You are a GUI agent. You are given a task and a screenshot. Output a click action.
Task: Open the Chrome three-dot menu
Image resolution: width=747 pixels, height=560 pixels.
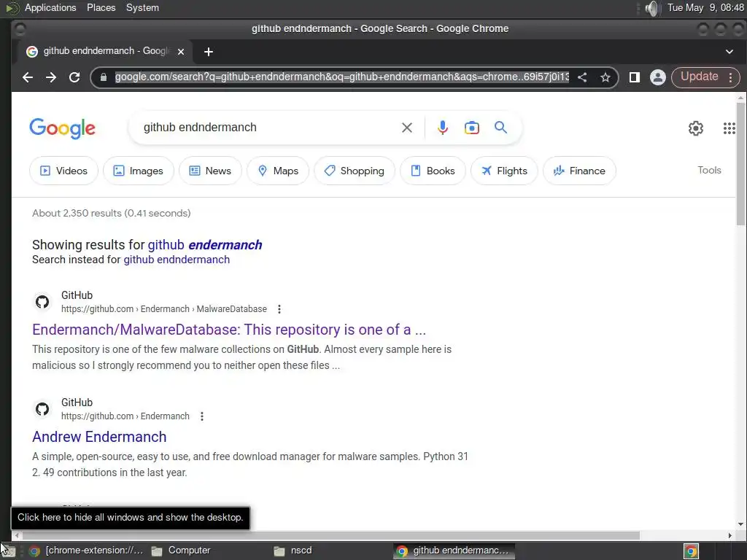coord(731,77)
